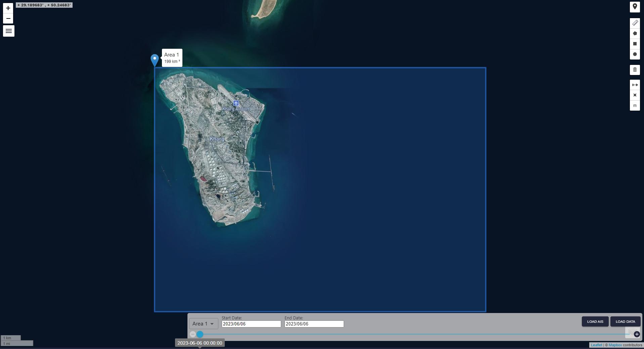Viewport: 644px width, 349px height.
Task: Click the trash delete shapes icon
Action: (x=635, y=70)
